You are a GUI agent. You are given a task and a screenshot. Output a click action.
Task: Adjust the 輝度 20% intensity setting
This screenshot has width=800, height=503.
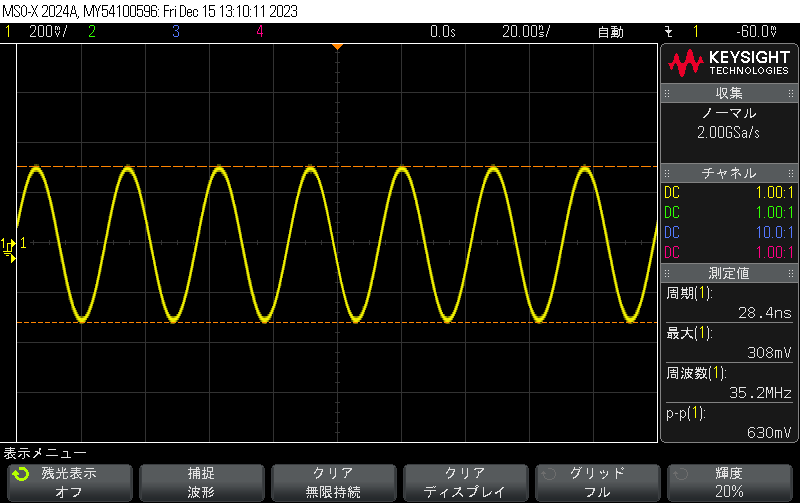[729, 482]
